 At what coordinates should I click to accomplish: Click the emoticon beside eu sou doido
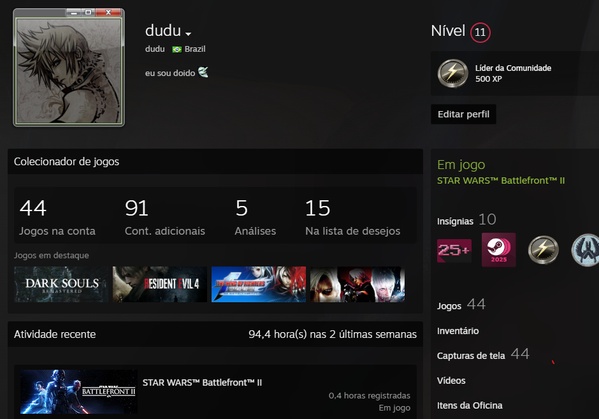[x=203, y=72]
